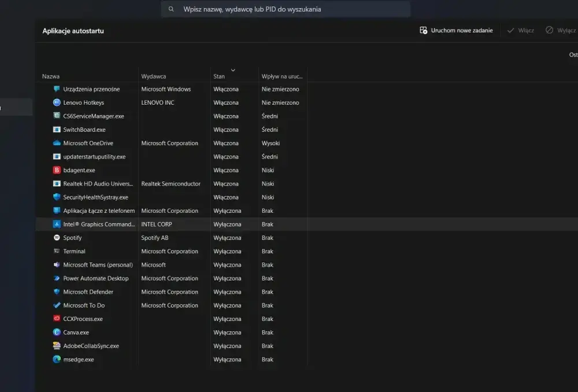Click the Aplikacja Łącze z telefonem icon
The image size is (578, 392).
[x=57, y=210]
